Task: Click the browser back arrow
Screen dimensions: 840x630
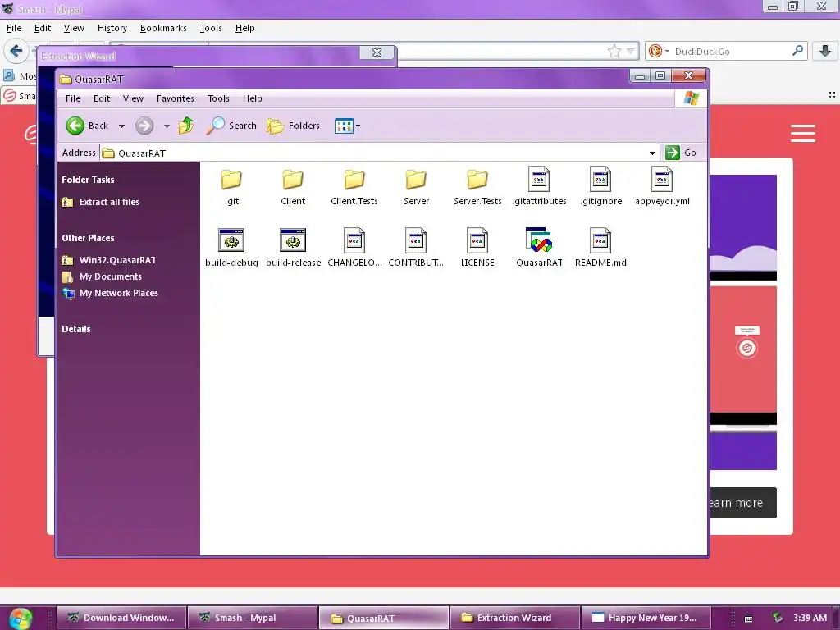Action: [16, 51]
